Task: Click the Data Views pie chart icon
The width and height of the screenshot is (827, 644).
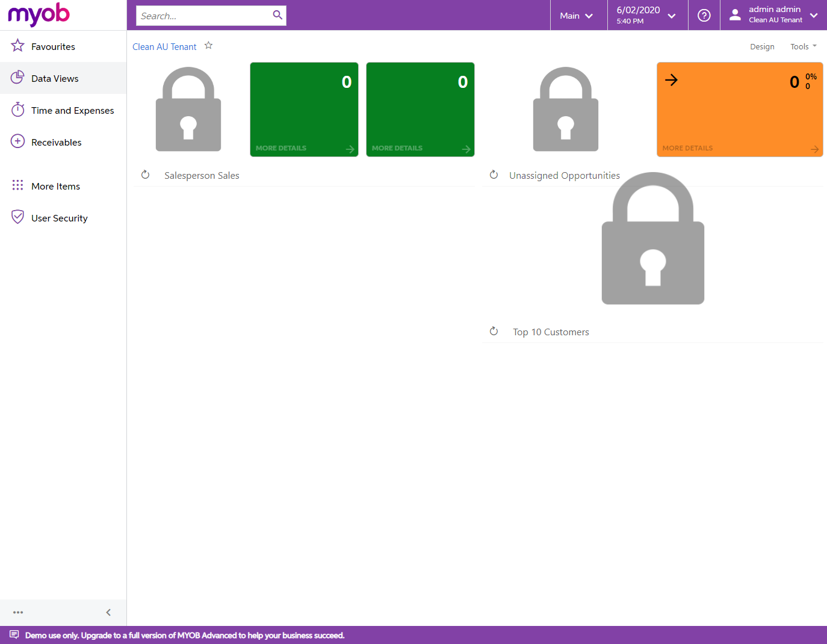Action: [17, 78]
